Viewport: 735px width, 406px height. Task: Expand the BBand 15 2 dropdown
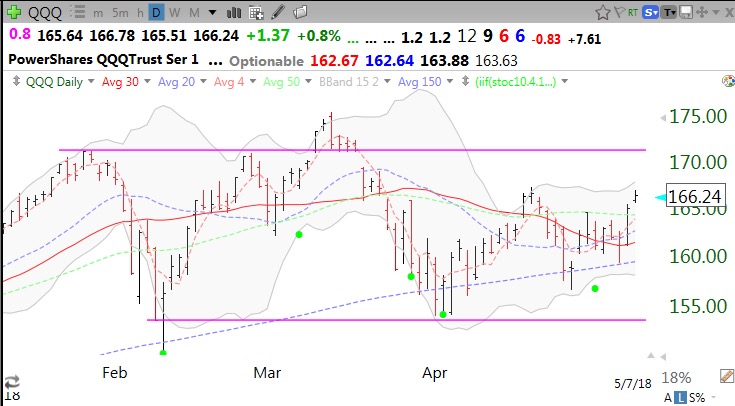387,82
